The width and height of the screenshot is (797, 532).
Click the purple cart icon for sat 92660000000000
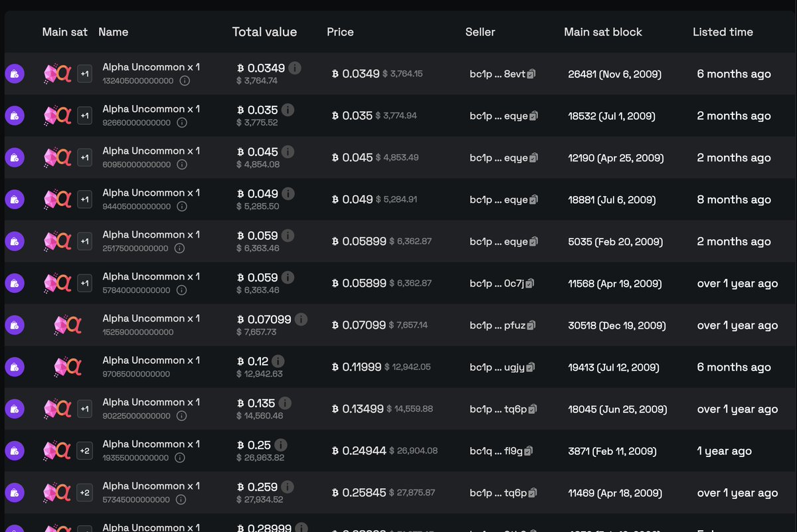click(15, 116)
